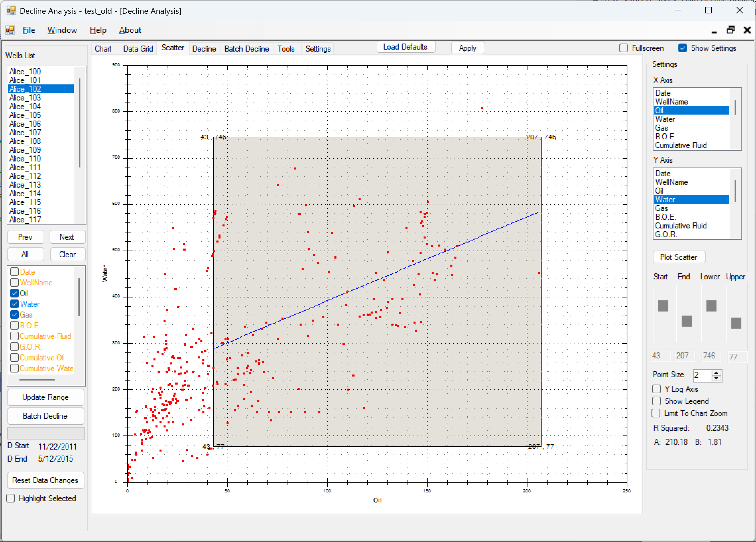Click the column checklist horizontal scrollbar

click(37, 380)
